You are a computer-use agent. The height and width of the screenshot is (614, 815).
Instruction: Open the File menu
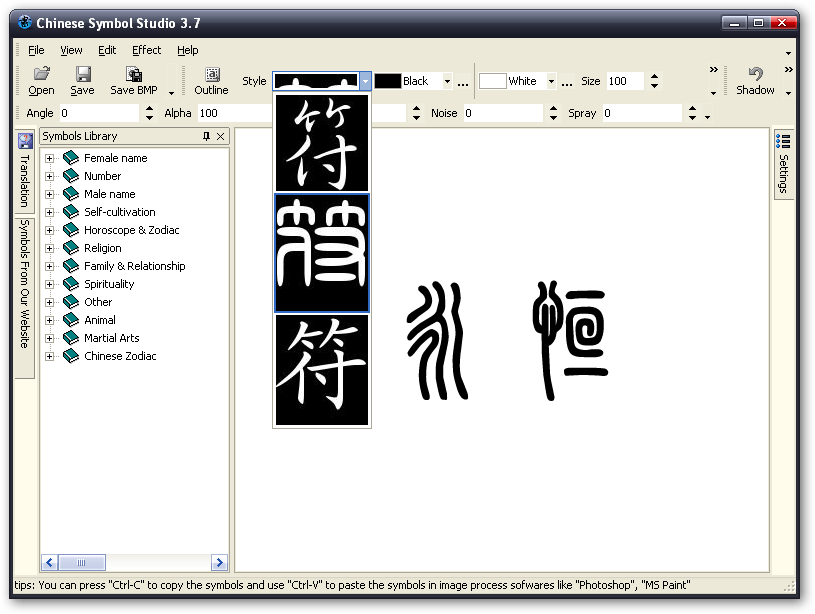[36, 50]
